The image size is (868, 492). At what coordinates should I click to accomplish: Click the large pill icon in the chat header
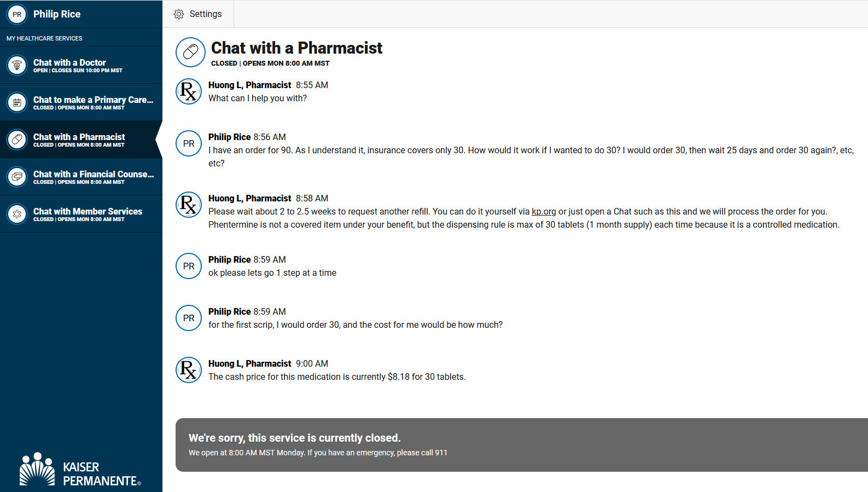point(190,53)
